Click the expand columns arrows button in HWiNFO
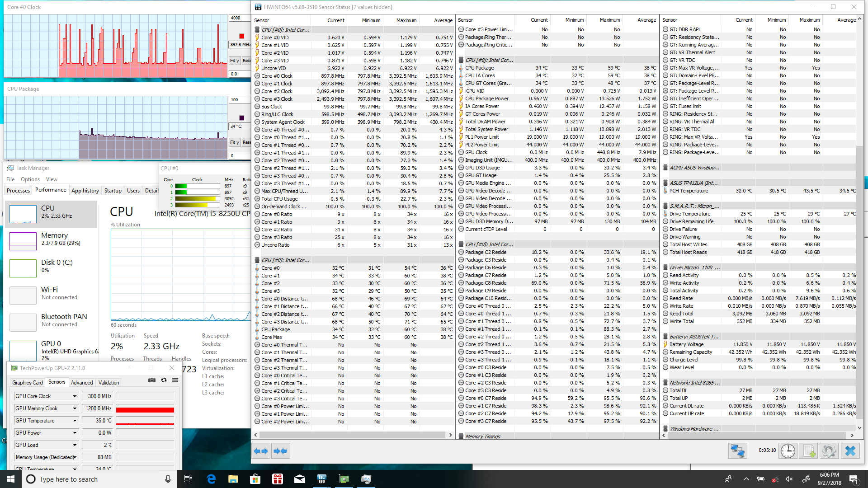Screen dimensions: 868x488 click(261, 451)
